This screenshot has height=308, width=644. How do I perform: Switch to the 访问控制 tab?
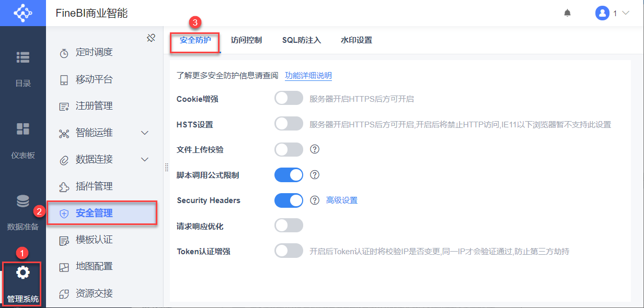pos(246,40)
